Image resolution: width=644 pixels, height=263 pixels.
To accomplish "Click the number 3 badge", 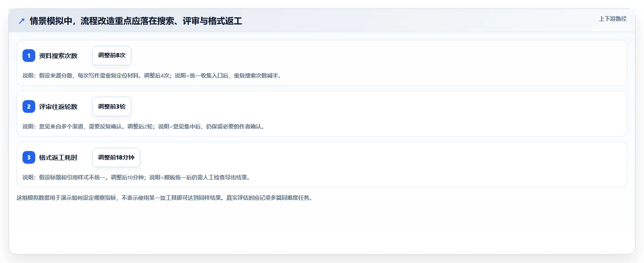I will [29, 157].
